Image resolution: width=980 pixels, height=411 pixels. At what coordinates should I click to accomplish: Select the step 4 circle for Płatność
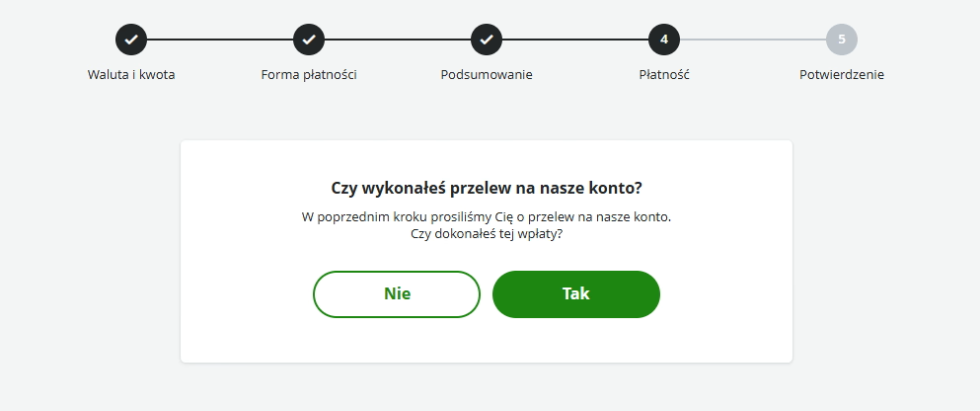coord(664,40)
